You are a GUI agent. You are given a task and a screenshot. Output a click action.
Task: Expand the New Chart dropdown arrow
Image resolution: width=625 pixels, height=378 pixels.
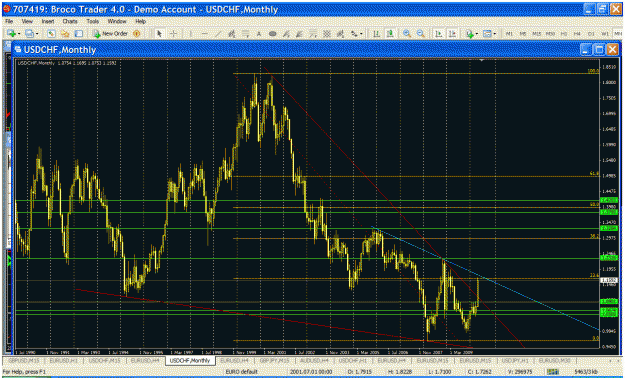(19, 34)
